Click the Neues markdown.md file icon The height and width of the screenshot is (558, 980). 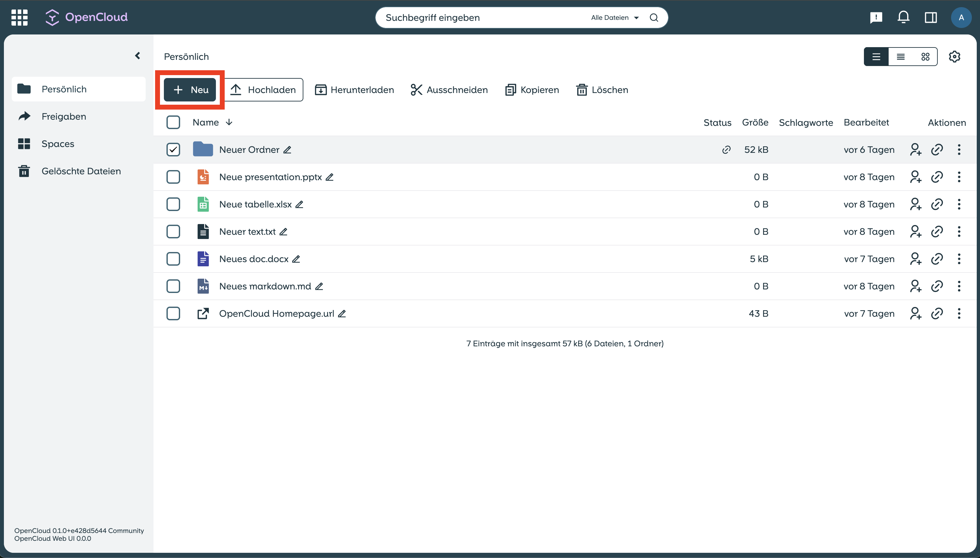(203, 286)
